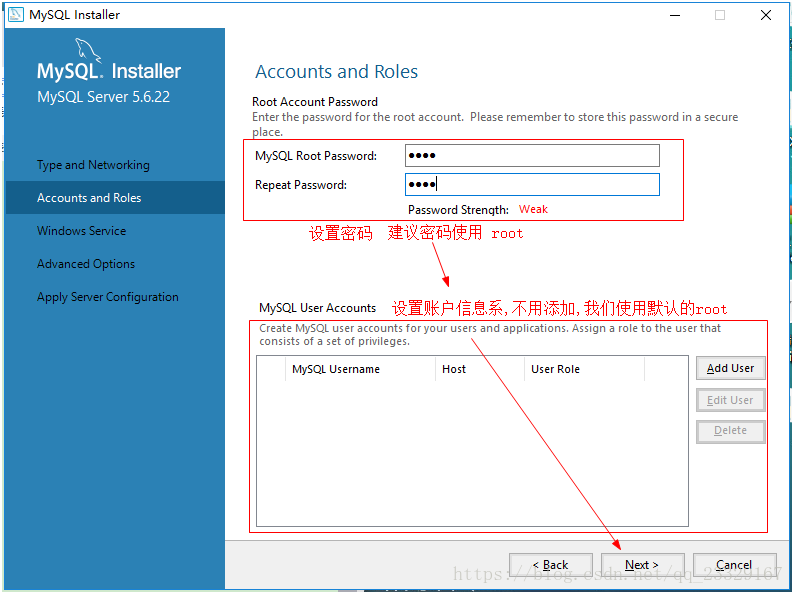Open the Advanced Options step
The image size is (794, 594).
[86, 264]
